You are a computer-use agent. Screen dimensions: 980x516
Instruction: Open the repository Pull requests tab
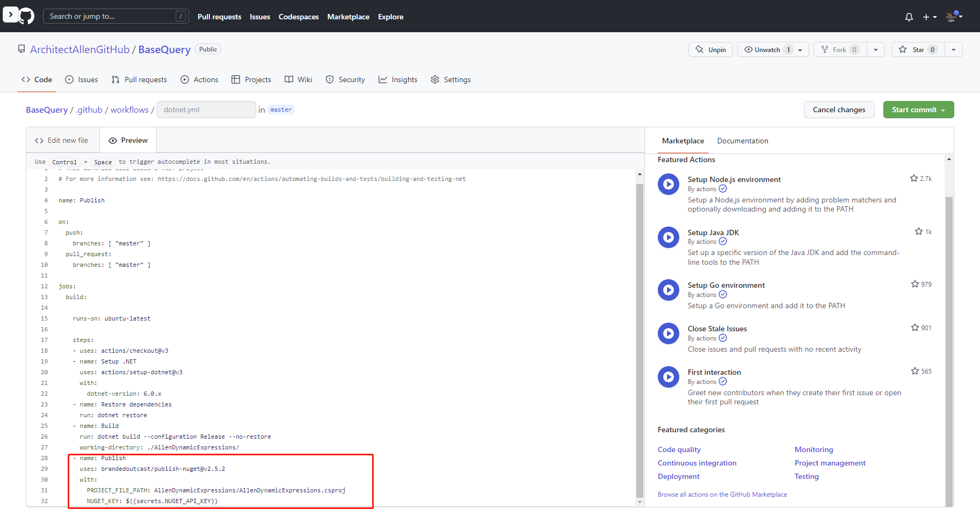coord(139,79)
